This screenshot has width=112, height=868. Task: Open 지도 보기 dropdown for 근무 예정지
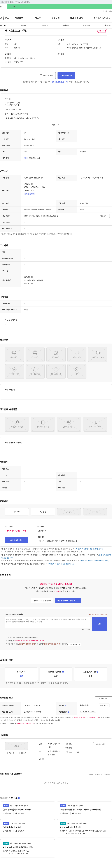coord(104,216)
